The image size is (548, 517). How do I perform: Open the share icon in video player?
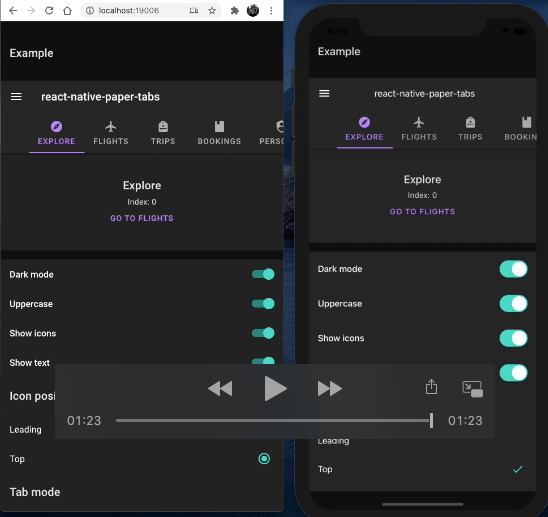pyautogui.click(x=431, y=387)
